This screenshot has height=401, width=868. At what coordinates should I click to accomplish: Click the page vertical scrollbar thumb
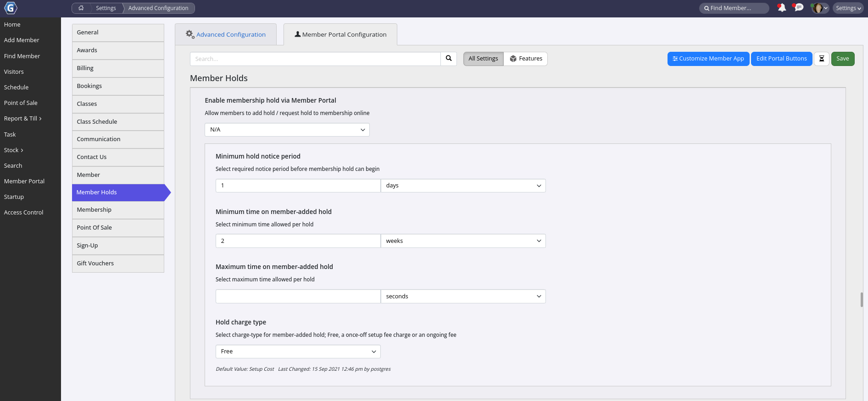tap(862, 299)
